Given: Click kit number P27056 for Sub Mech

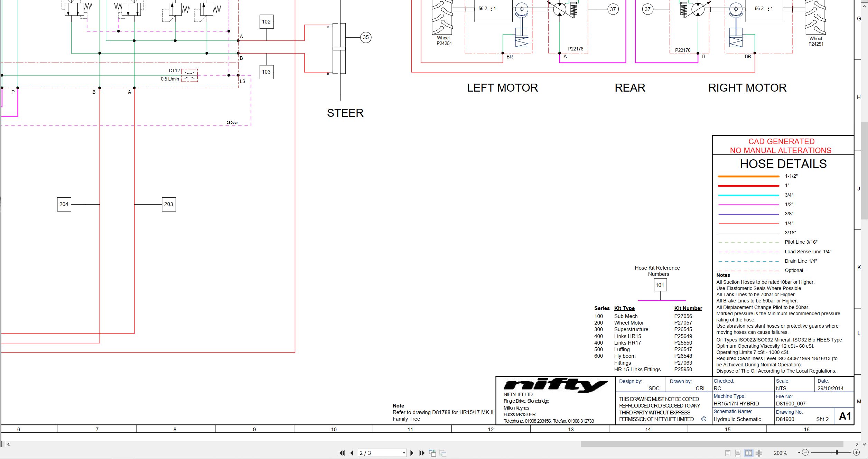Looking at the screenshot, I should pyautogui.click(x=683, y=316).
